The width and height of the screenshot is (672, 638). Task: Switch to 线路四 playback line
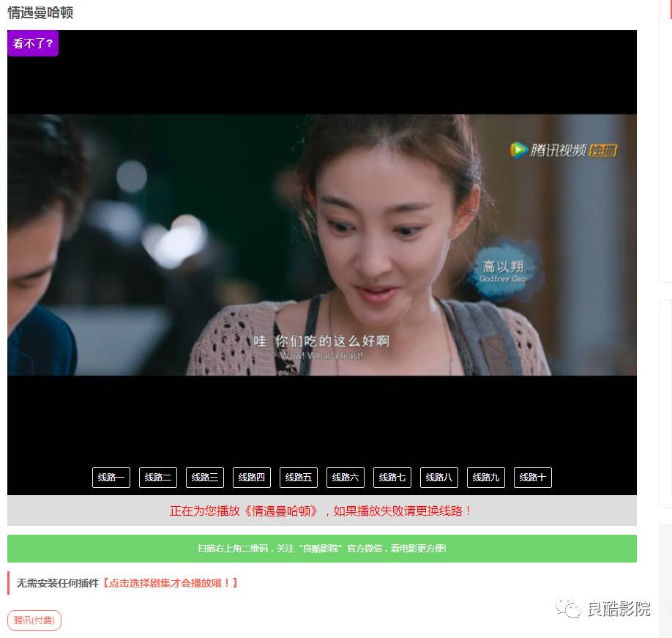pyautogui.click(x=252, y=477)
